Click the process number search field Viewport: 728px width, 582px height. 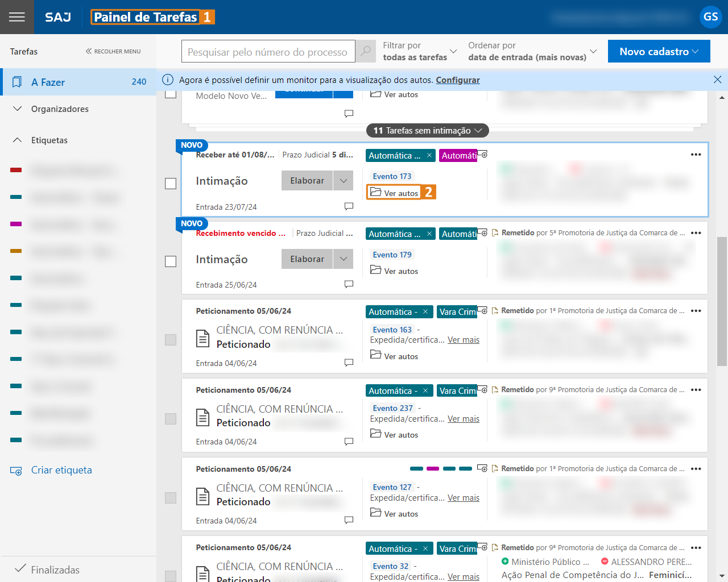pyautogui.click(x=268, y=52)
